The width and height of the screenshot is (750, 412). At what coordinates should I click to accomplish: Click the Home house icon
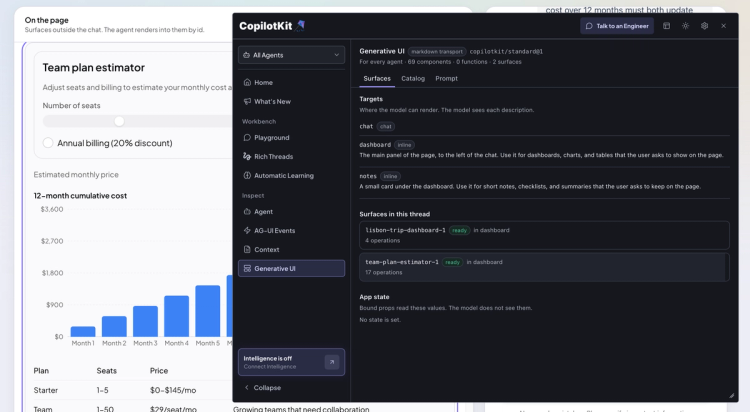coord(247,82)
